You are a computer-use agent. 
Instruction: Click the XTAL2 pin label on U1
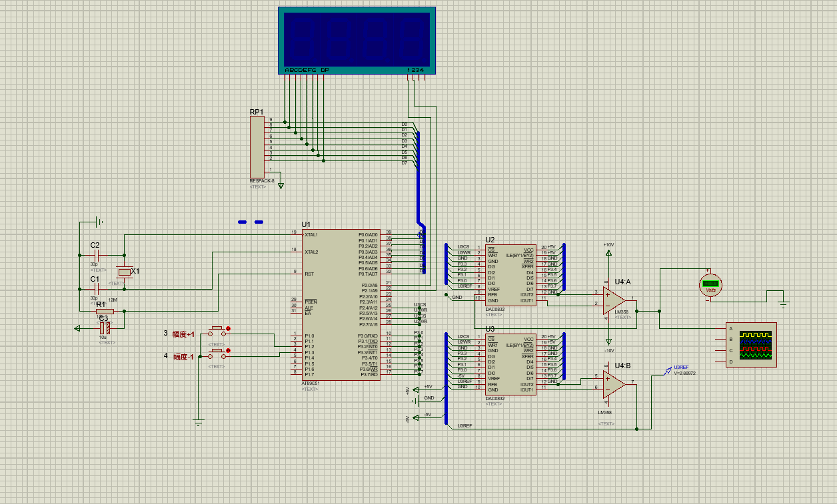pos(311,252)
